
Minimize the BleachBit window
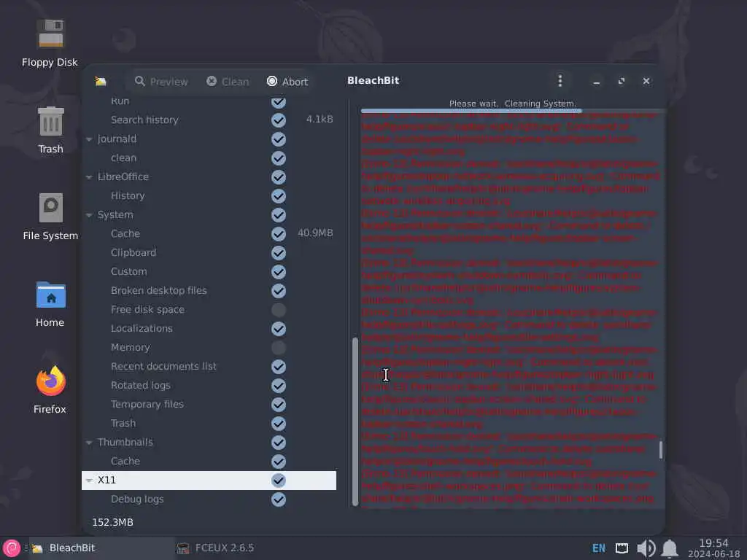pyautogui.click(x=597, y=82)
